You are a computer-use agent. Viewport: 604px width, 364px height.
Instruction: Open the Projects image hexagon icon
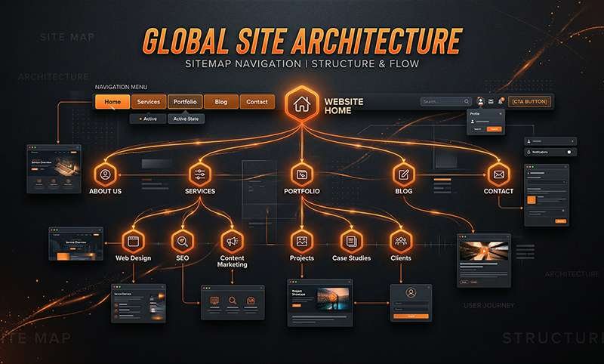(301, 242)
